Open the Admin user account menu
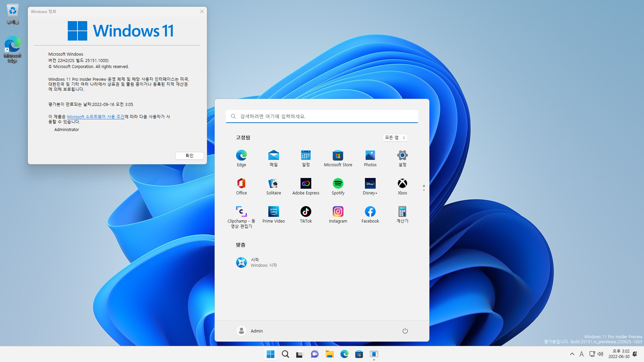 250,331
